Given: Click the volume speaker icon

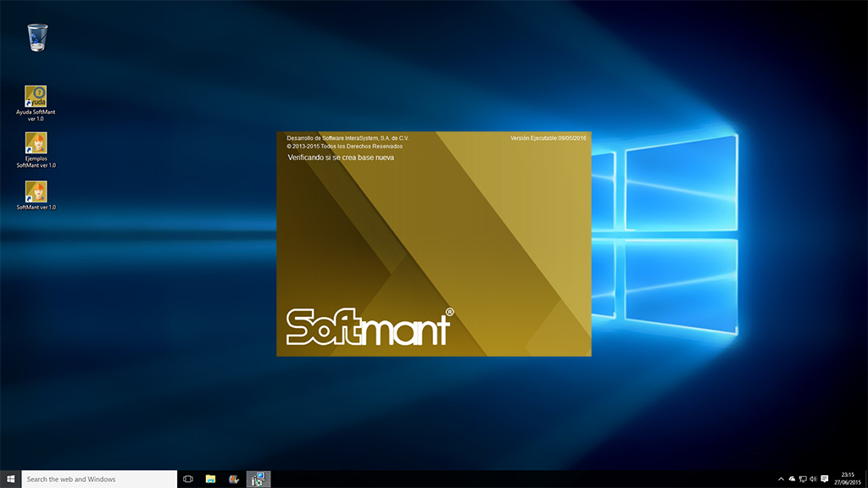Looking at the screenshot, I should (x=813, y=479).
